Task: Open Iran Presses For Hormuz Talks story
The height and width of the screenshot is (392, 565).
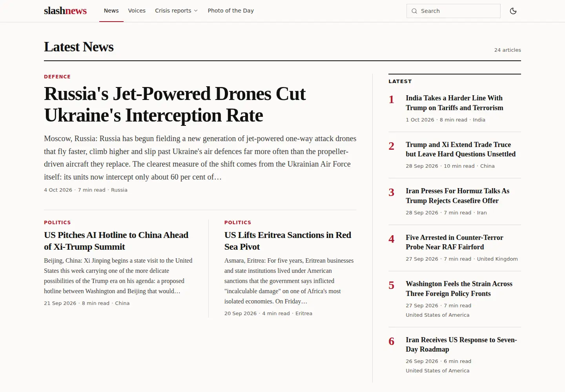Action: (457, 196)
